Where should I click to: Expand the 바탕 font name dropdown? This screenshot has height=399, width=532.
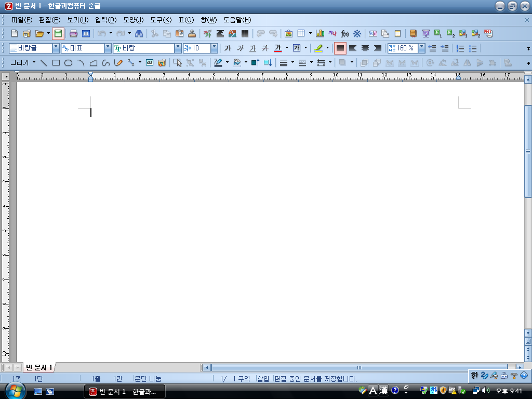(178, 48)
